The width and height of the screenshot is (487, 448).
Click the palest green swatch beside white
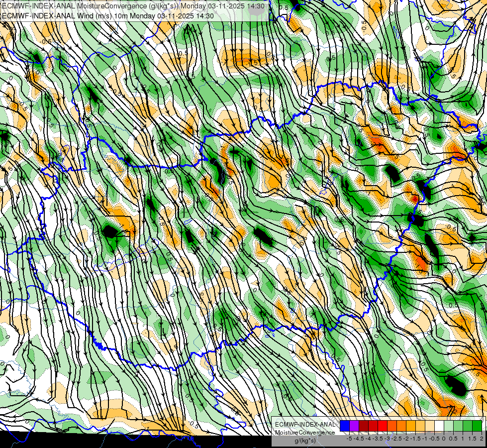coord(449,426)
